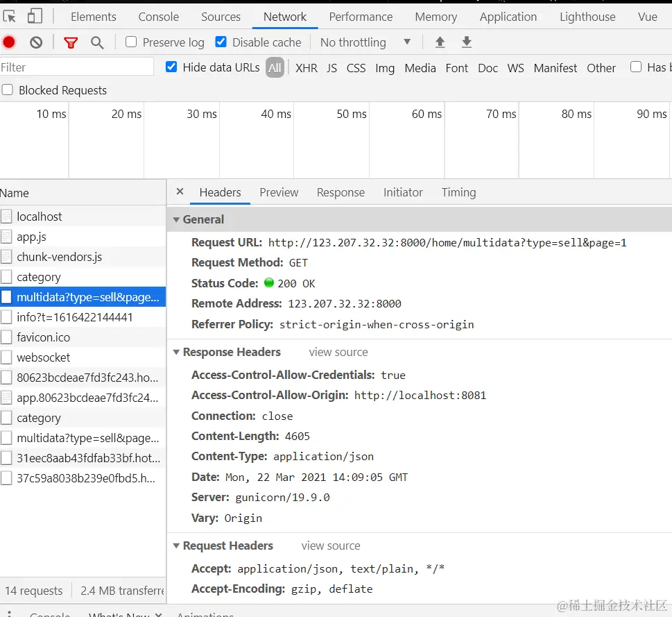Filter requests by JS
The width and height of the screenshot is (672, 617).
(331, 68)
